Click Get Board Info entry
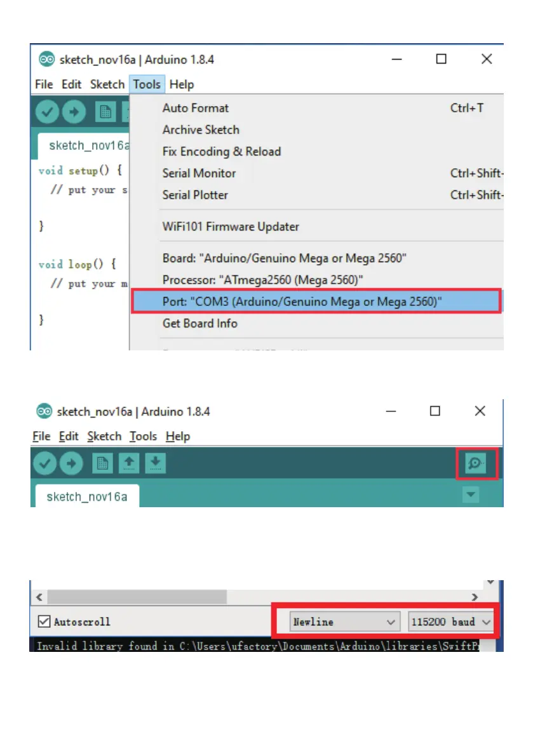 318,323
